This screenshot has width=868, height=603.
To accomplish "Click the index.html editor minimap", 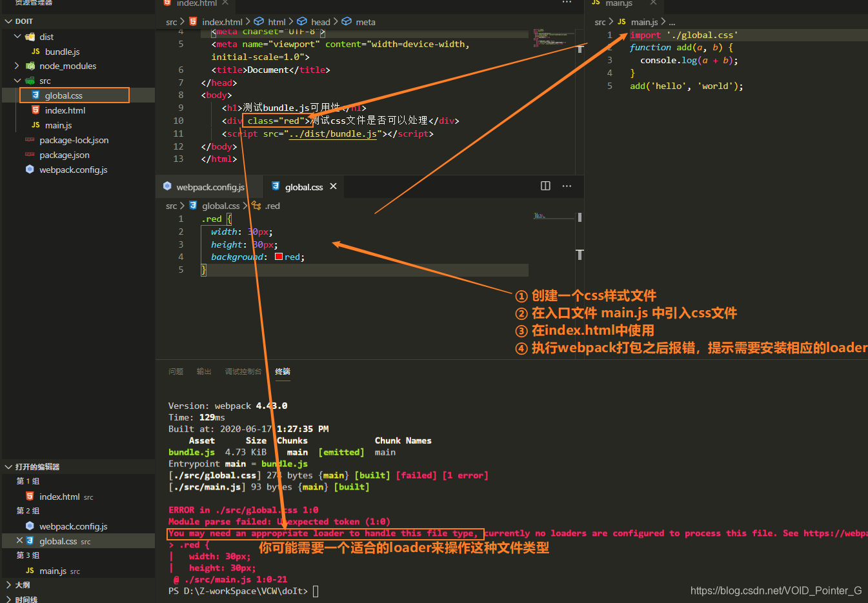I will [x=553, y=37].
